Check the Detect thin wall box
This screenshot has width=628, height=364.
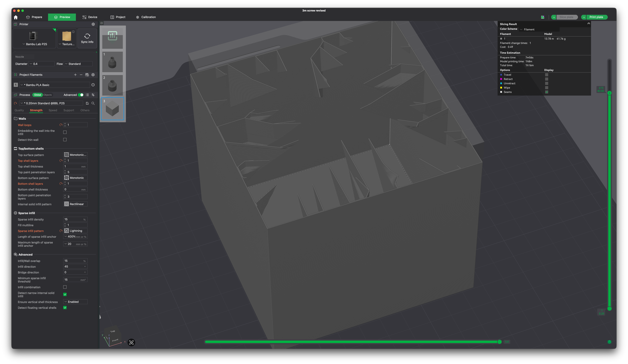(65, 140)
